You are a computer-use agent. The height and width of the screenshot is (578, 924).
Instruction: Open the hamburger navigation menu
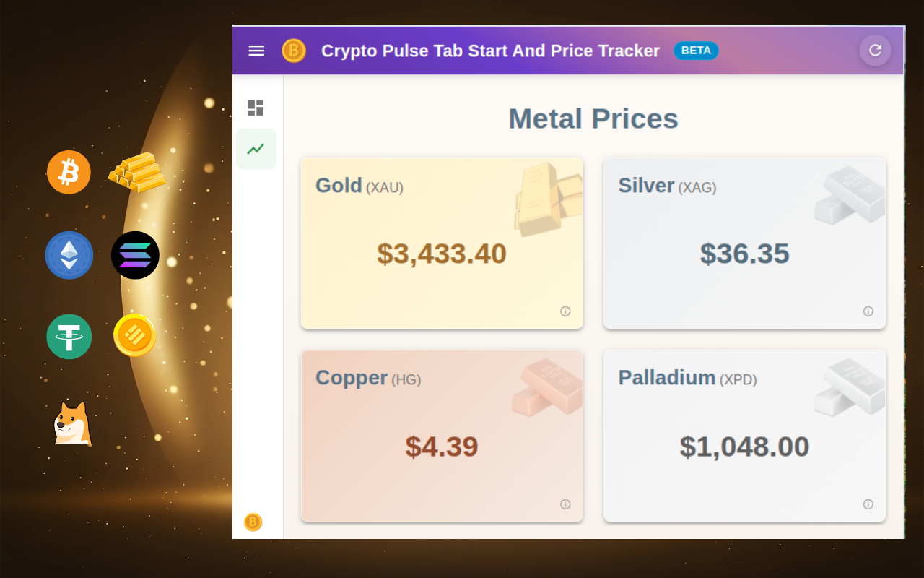[256, 51]
